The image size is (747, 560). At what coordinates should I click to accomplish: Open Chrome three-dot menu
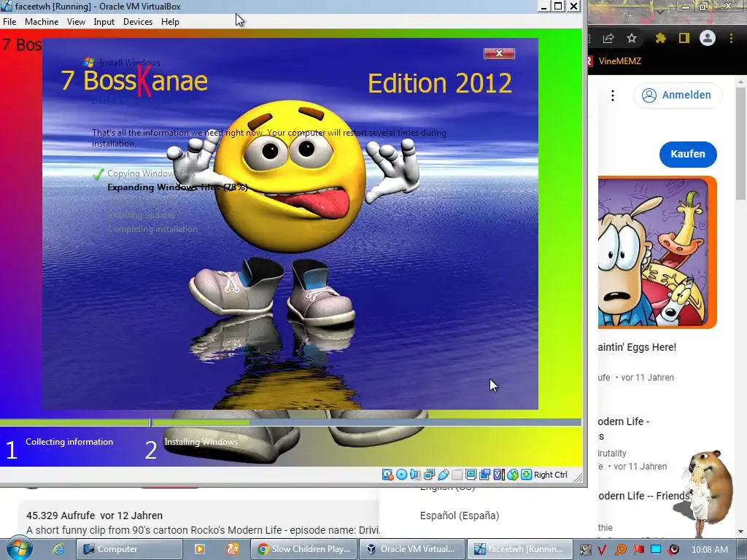731,38
